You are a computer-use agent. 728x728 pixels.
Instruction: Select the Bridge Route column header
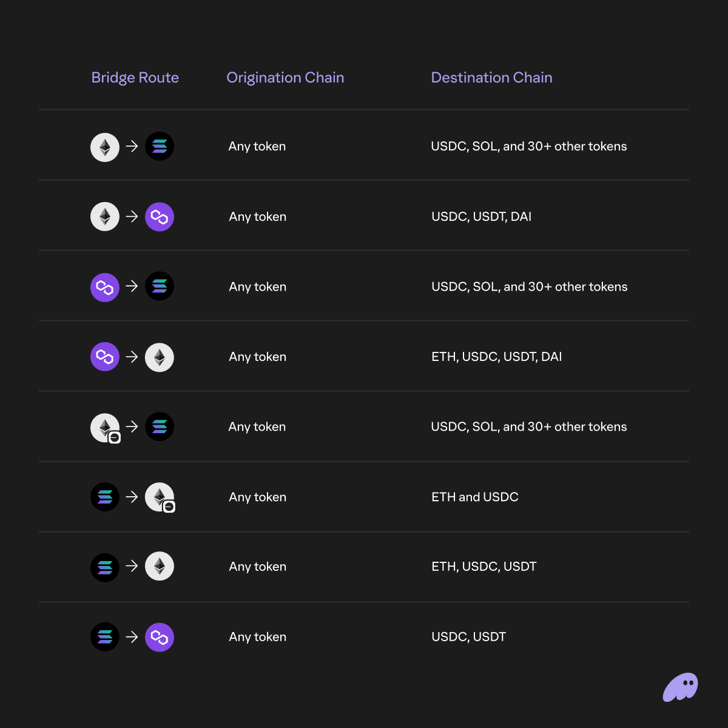[x=135, y=78]
